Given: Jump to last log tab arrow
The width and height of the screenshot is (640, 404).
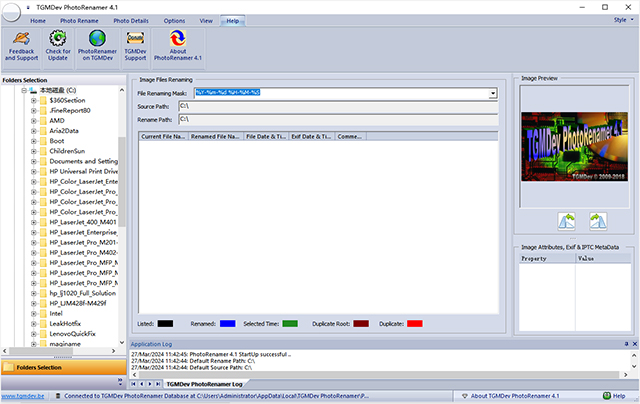Looking at the screenshot, I should click(x=158, y=384).
